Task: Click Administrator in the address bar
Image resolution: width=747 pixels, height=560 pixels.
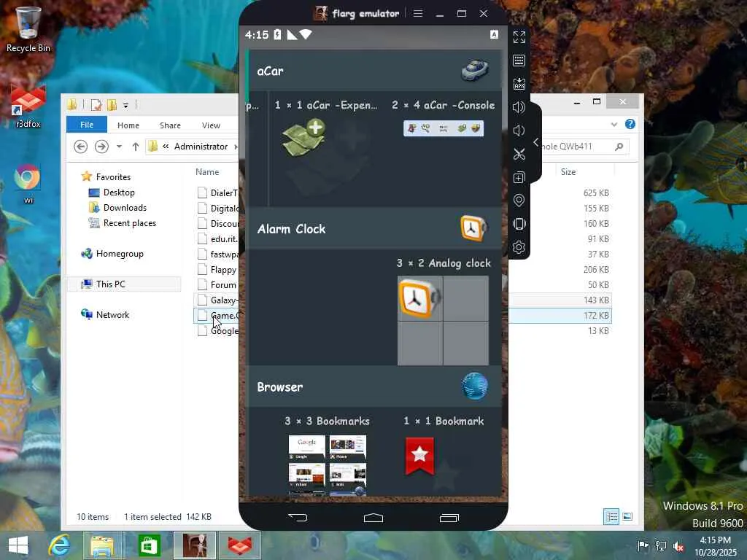Action: click(201, 146)
